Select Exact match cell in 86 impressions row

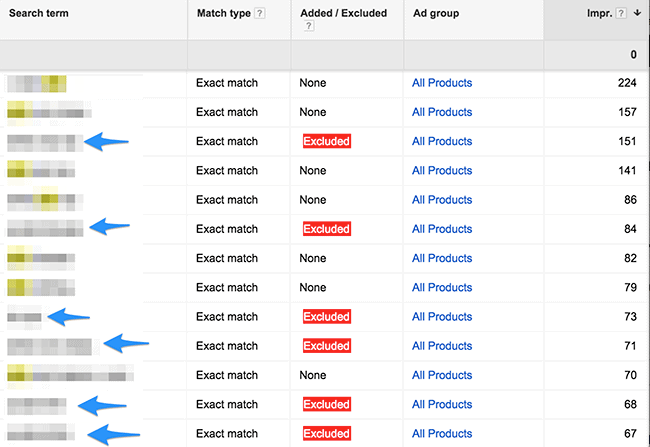(x=227, y=200)
